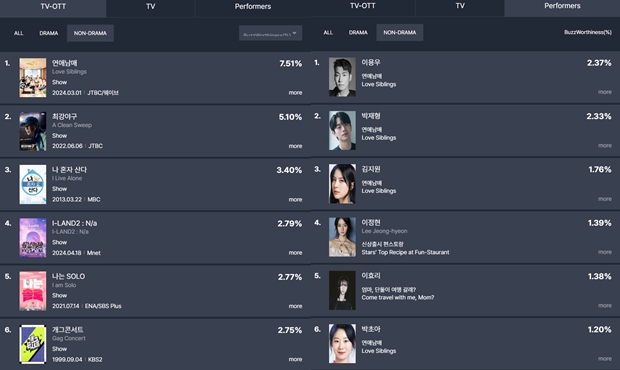Expand the BuzzWorthiness sort dropdown

[270, 33]
